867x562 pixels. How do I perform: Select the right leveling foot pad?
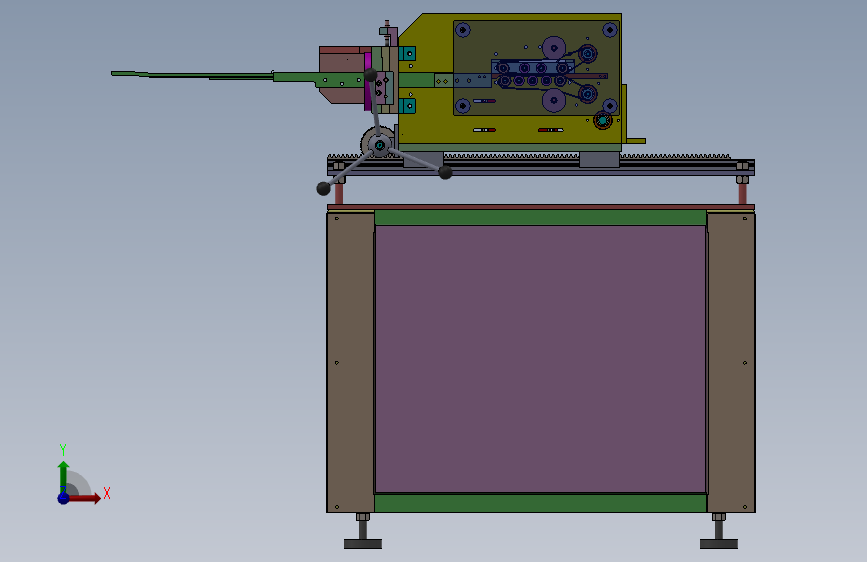click(719, 544)
